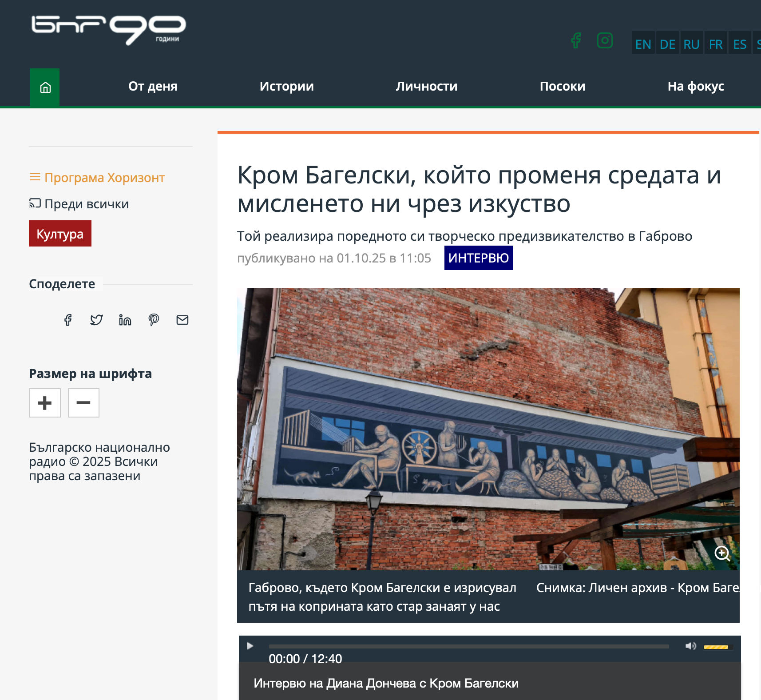Share article on Pinterest
The image size is (761, 700).
click(154, 320)
